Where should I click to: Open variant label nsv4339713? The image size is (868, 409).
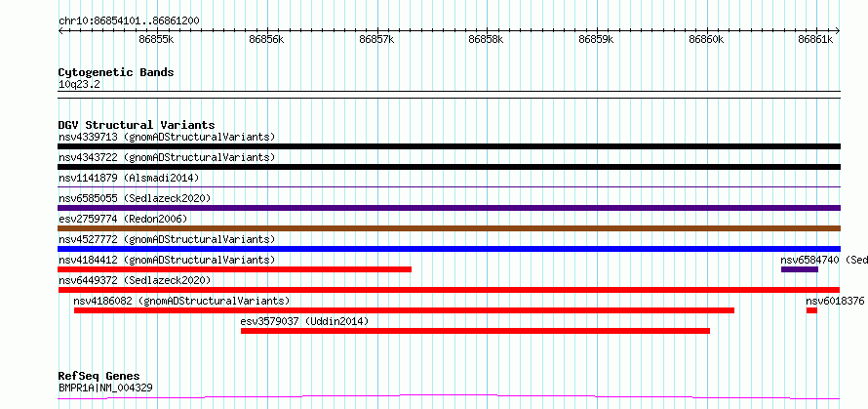[167, 137]
